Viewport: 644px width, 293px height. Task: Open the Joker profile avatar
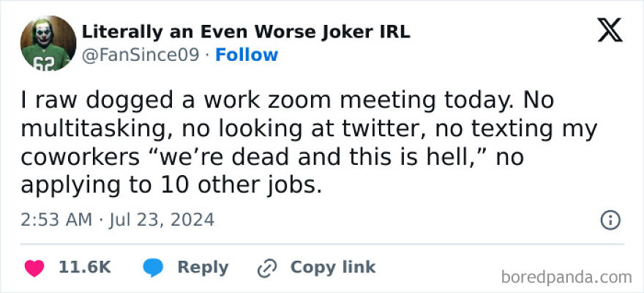click(48, 43)
